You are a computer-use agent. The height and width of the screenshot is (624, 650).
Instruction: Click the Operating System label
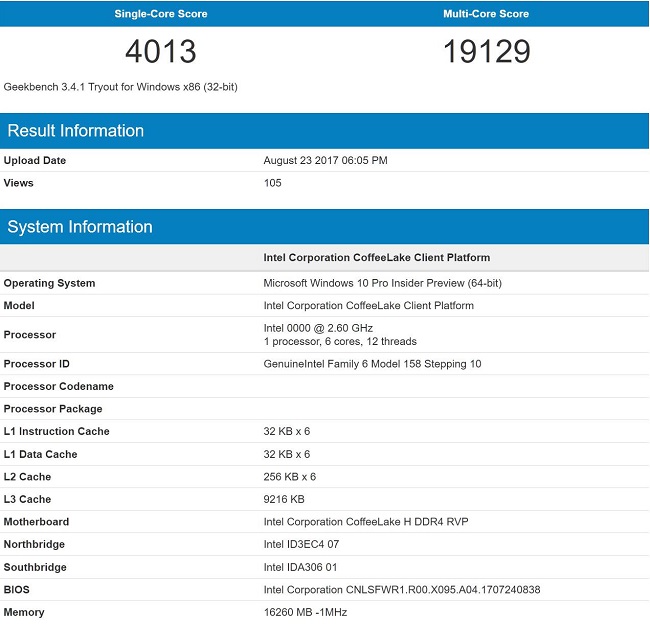point(49,283)
